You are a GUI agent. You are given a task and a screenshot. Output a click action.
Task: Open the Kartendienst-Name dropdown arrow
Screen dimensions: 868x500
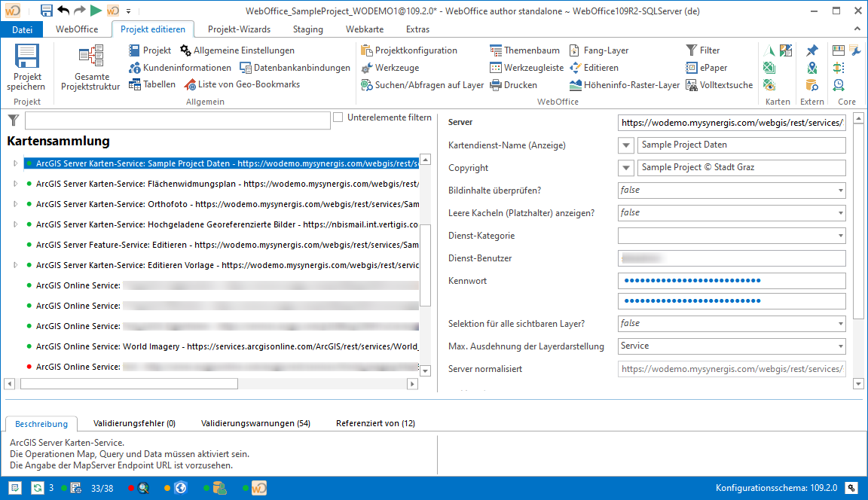626,145
